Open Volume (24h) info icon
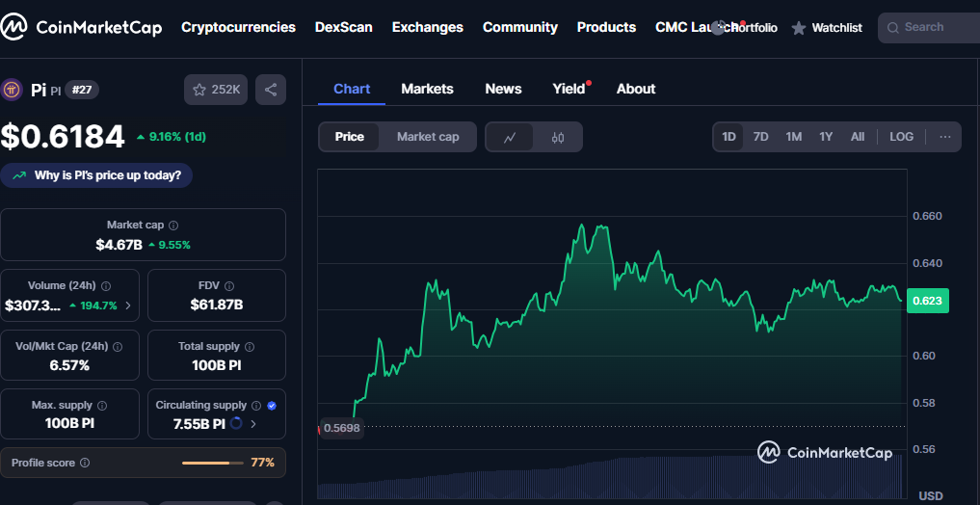 [x=106, y=285]
